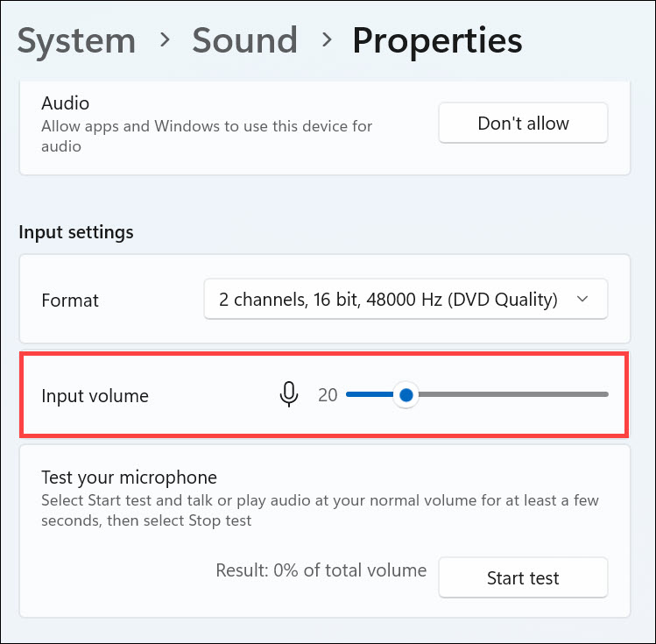Click the Audio setting label
Screen dimensions: 656x644
[x=66, y=103]
